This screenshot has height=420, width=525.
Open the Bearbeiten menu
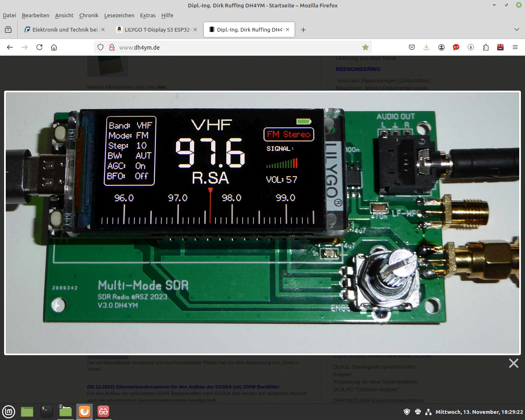tap(35, 15)
